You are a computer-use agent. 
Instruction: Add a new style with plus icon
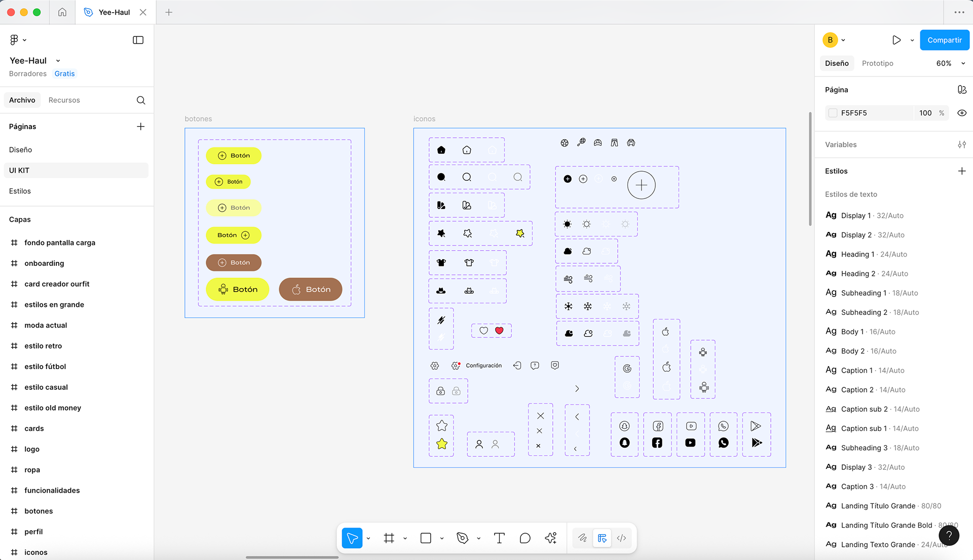(962, 171)
